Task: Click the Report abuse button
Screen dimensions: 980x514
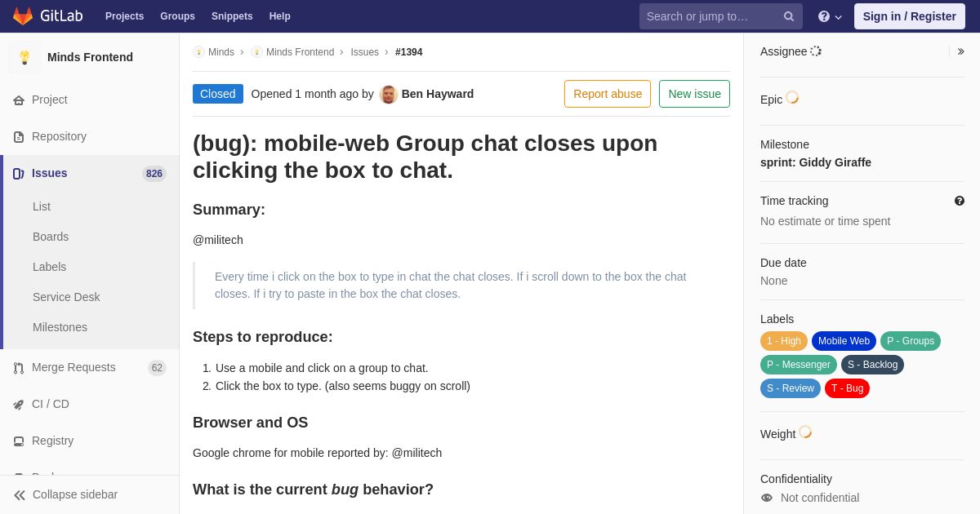Action: pyautogui.click(x=608, y=94)
